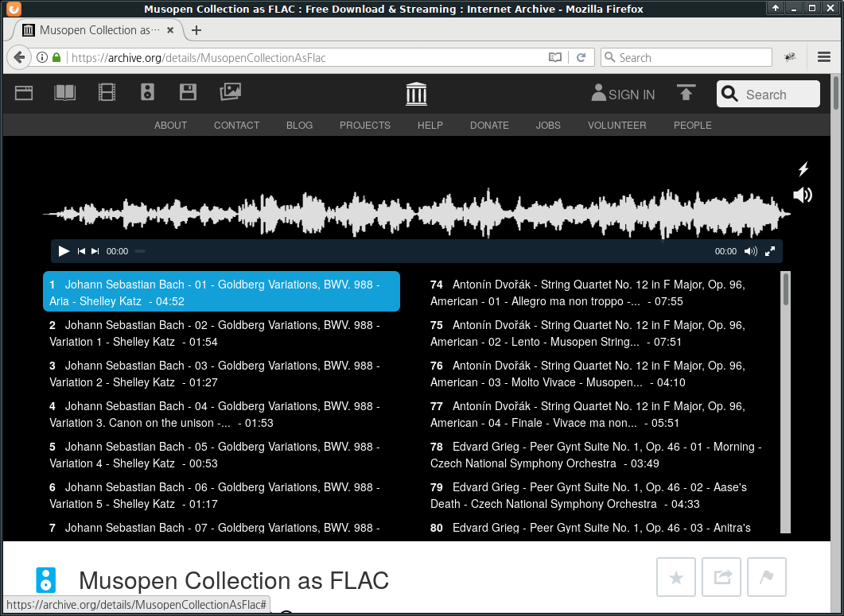844x616 pixels.
Task: Open Firefox hamburger menu
Action: click(823, 57)
